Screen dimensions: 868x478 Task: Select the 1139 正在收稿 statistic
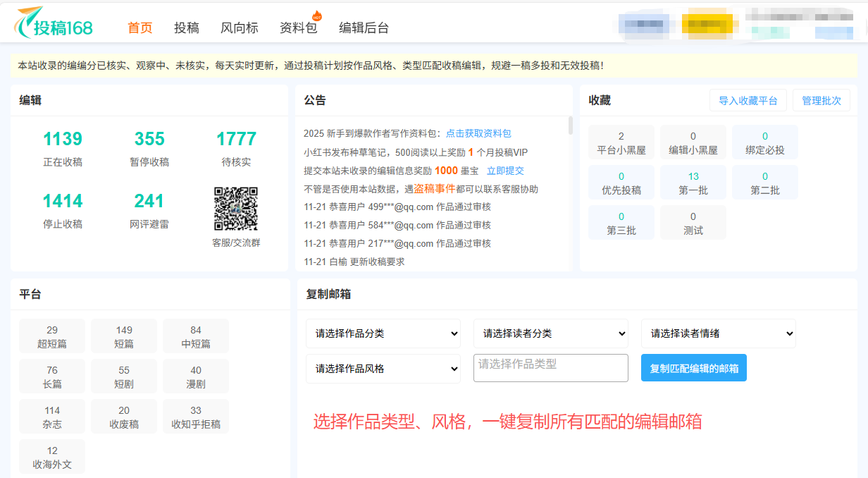[x=63, y=148]
